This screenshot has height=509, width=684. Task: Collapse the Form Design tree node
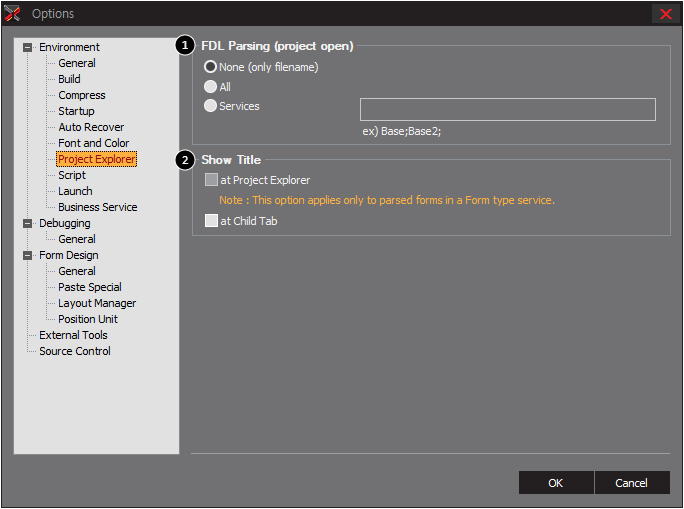pyautogui.click(x=27, y=255)
